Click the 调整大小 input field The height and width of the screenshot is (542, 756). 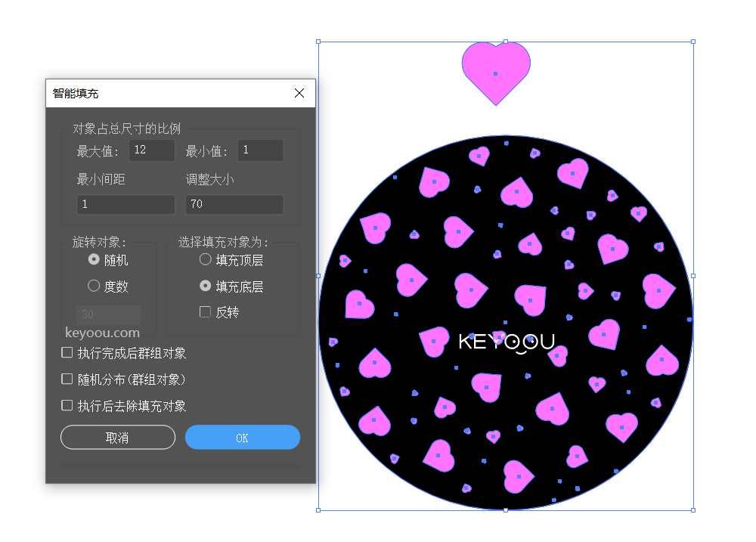pyautogui.click(x=235, y=204)
